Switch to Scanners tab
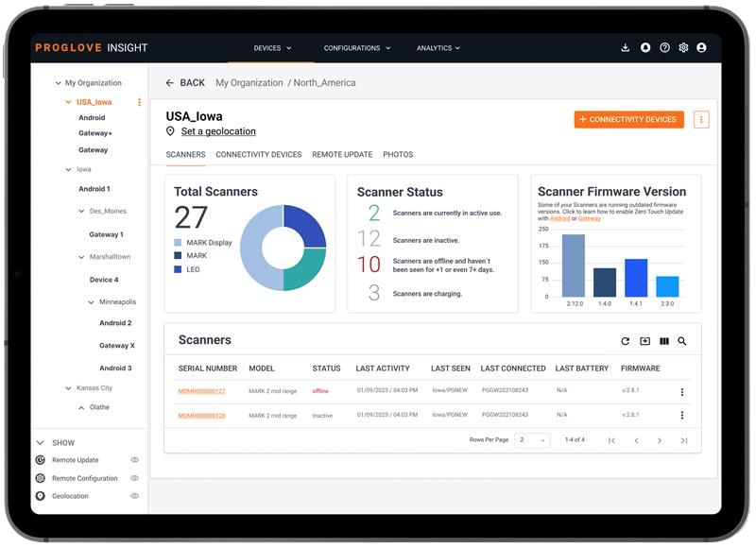 (x=185, y=154)
